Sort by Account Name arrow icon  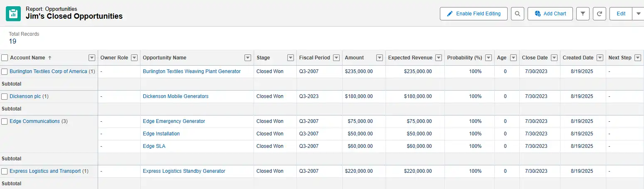[x=50, y=58]
